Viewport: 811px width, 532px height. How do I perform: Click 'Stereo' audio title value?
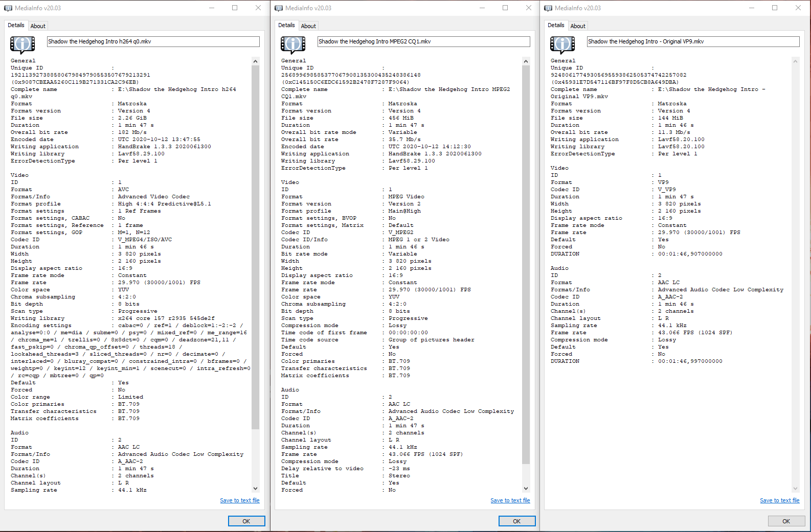(x=399, y=476)
